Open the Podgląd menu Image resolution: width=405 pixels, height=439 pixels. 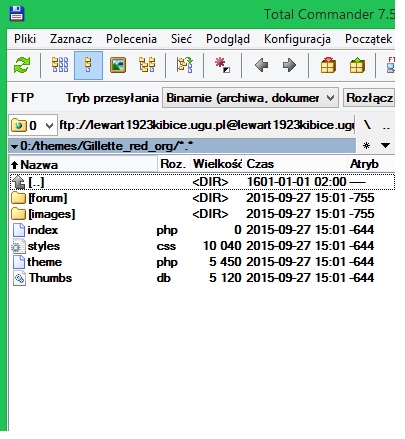click(228, 39)
